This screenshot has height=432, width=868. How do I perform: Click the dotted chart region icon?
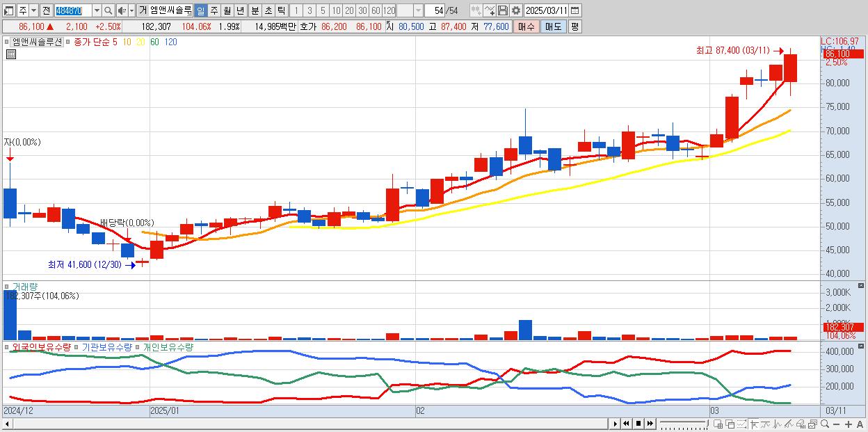coord(741,424)
